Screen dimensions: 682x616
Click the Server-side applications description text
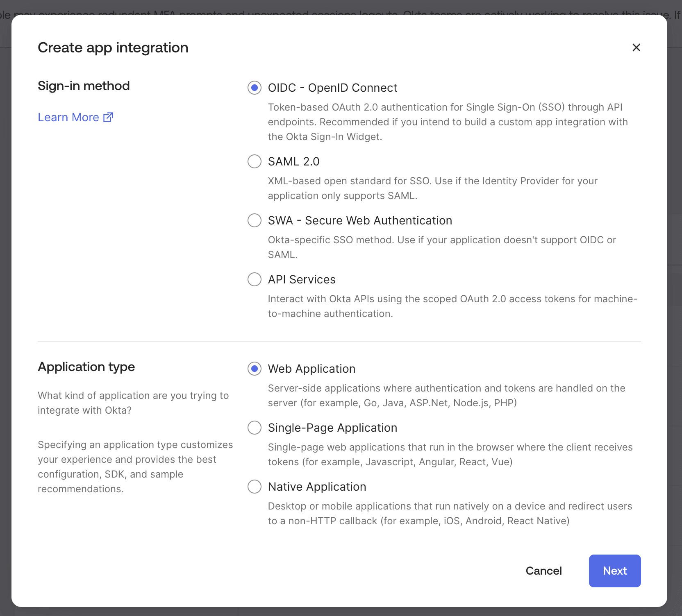point(447,396)
